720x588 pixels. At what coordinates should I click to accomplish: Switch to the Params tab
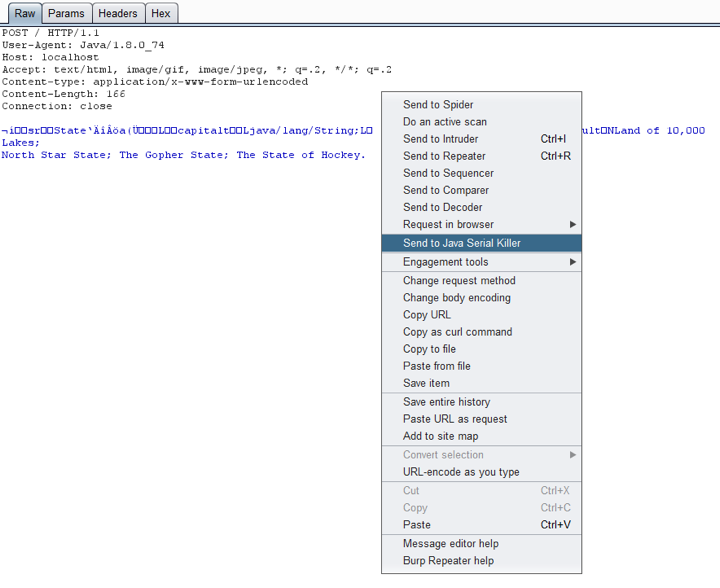tap(66, 14)
